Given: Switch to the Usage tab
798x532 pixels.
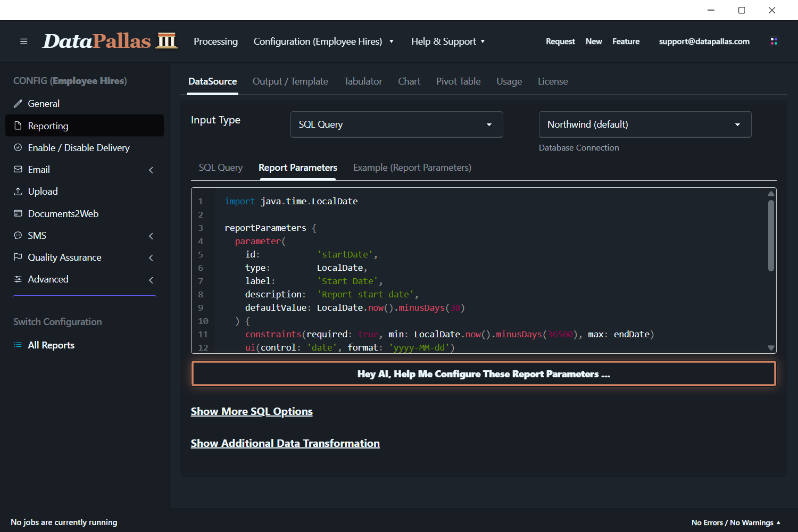Looking at the screenshot, I should (509, 81).
